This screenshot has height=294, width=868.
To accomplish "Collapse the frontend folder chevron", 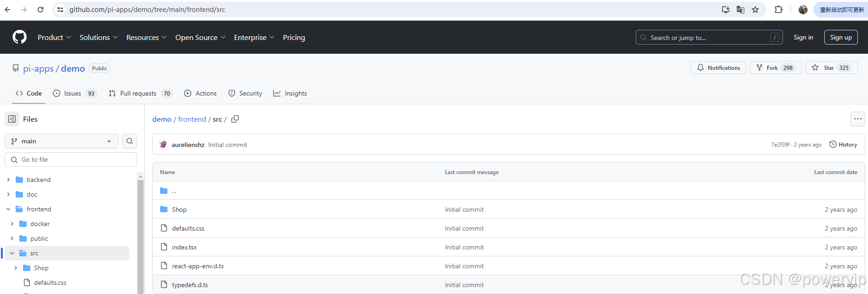I will pyautogui.click(x=8, y=209).
